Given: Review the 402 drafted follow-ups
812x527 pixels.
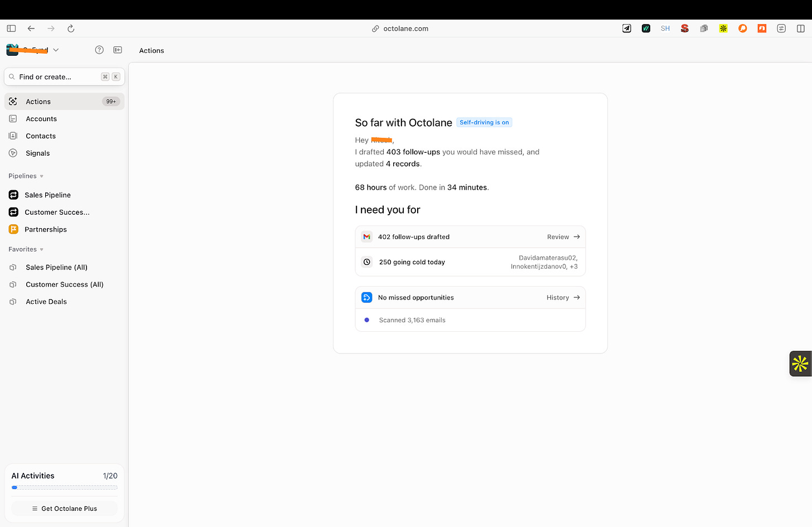Looking at the screenshot, I should pyautogui.click(x=563, y=237).
